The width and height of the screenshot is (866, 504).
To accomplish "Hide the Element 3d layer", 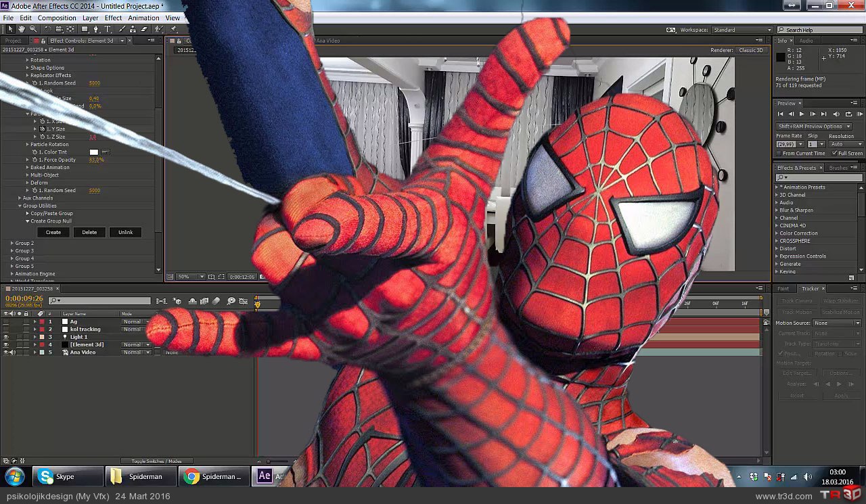I will 6,344.
